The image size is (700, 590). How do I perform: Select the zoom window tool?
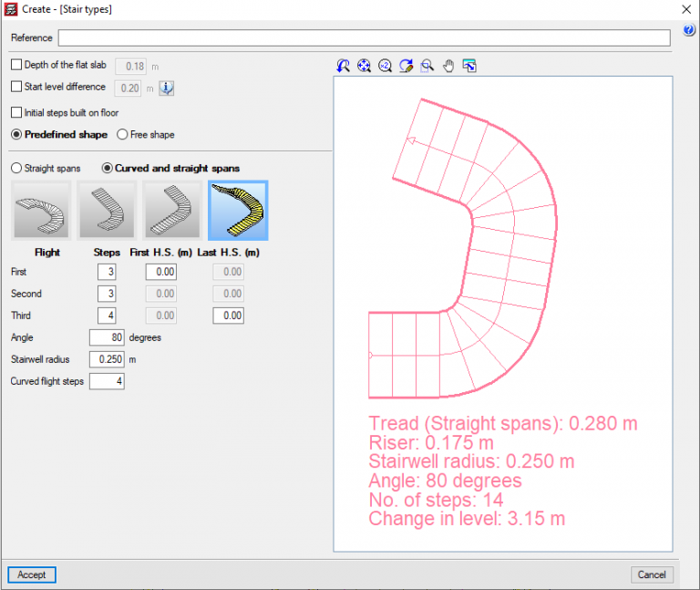(427, 66)
